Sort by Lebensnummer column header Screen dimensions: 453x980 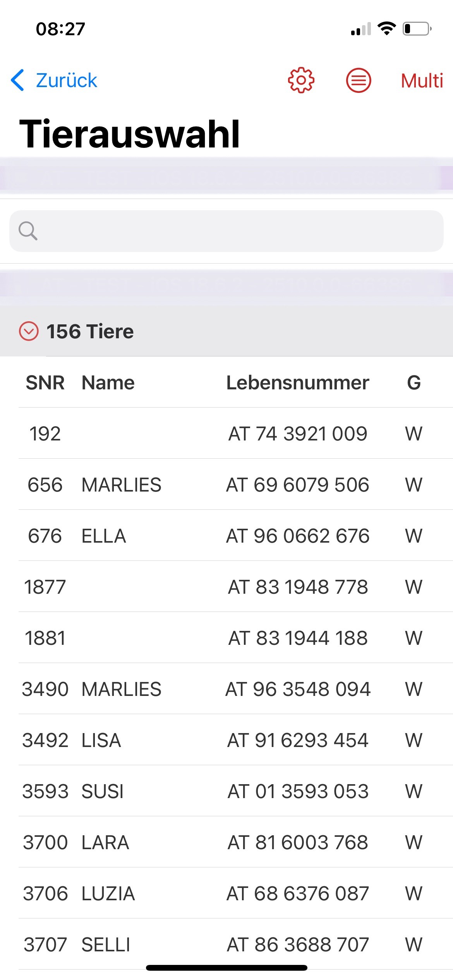(297, 382)
